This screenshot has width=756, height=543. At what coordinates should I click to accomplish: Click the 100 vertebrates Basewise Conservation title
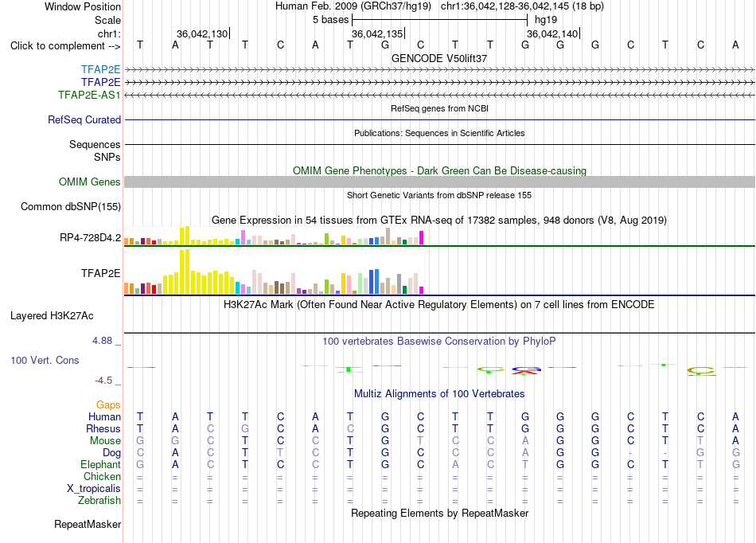(439, 342)
